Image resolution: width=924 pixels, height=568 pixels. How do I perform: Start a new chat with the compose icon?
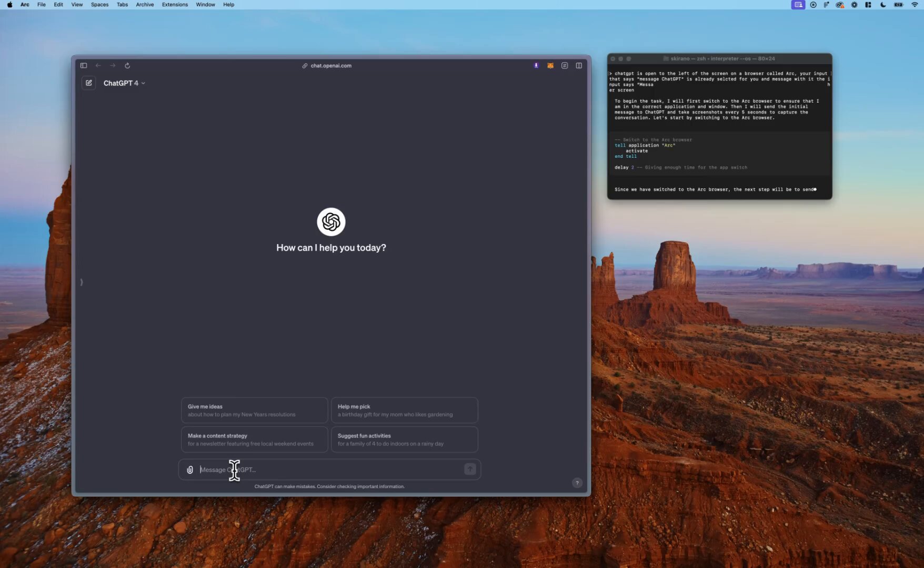(89, 83)
